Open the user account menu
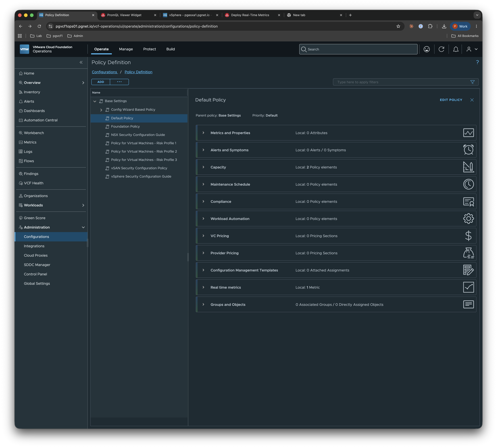The image size is (497, 448). coord(472,49)
